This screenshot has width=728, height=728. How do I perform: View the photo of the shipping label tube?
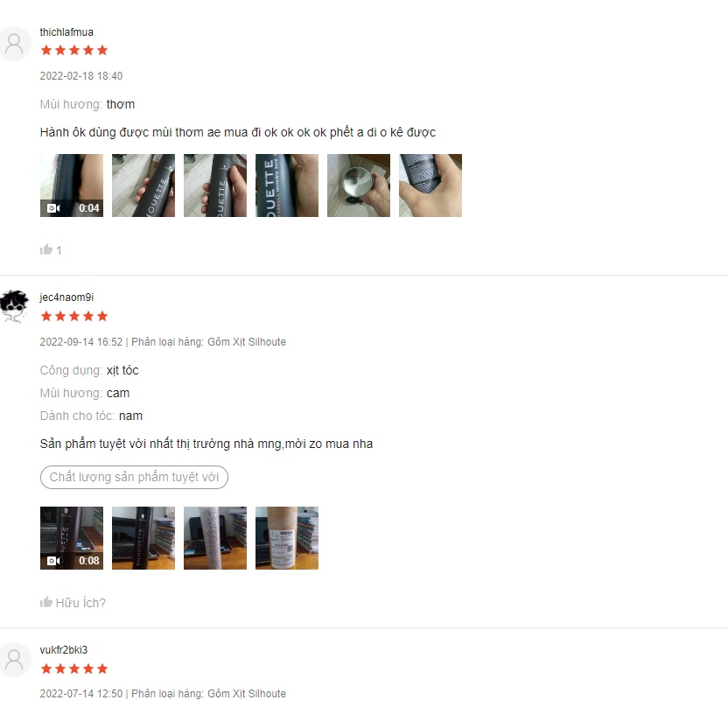click(287, 537)
